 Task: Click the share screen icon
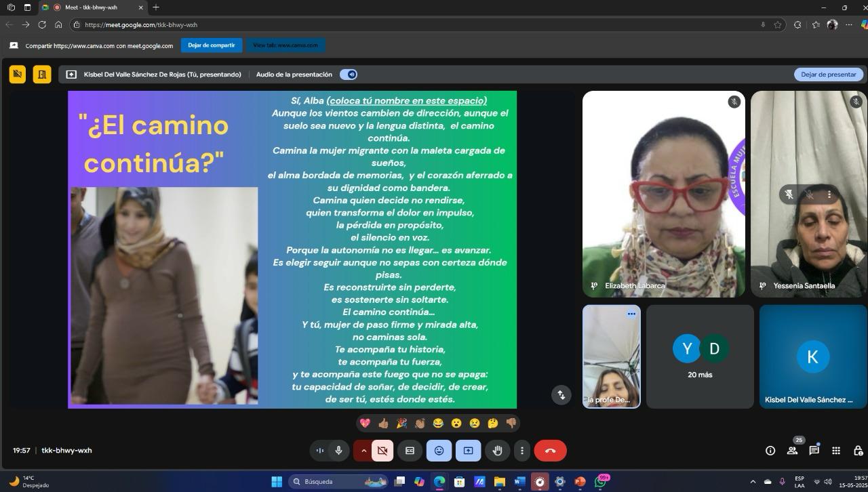(468, 451)
